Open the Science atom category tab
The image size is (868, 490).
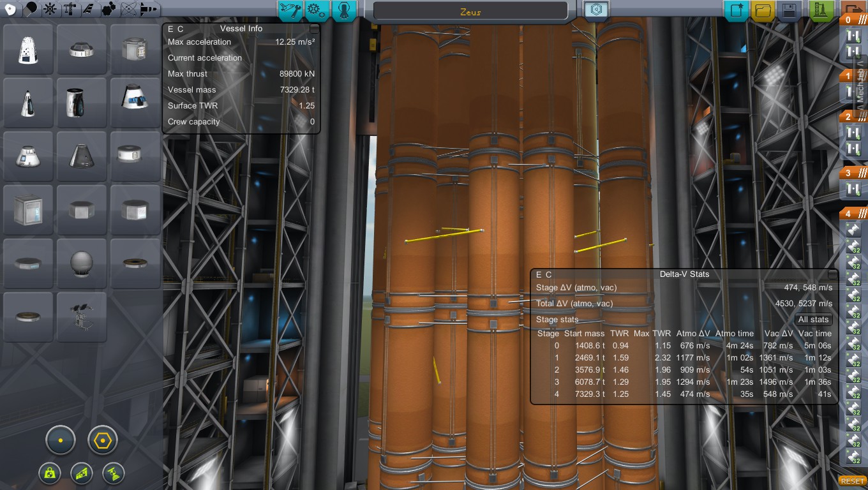(129, 10)
